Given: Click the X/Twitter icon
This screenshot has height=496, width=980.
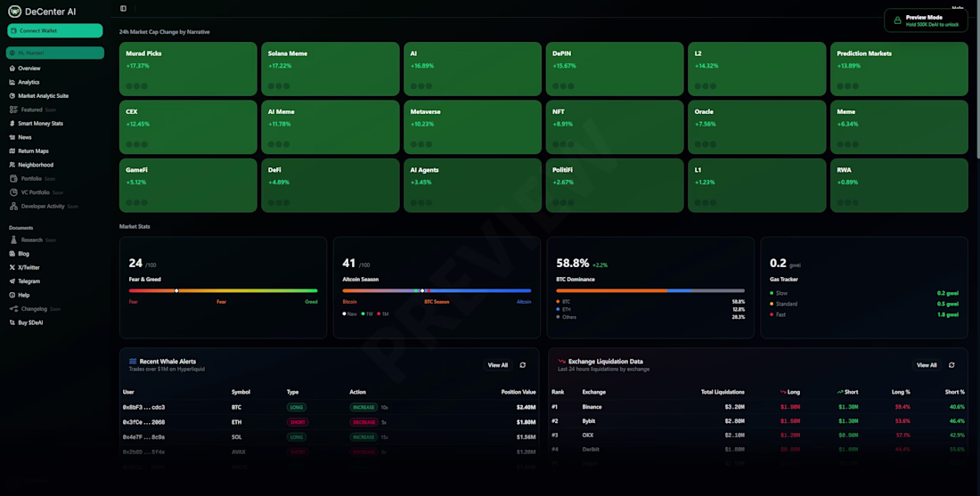Looking at the screenshot, I should point(12,267).
